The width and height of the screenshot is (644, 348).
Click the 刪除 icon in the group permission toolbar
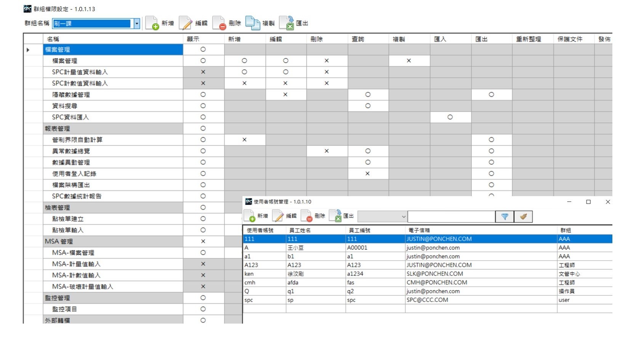(219, 23)
